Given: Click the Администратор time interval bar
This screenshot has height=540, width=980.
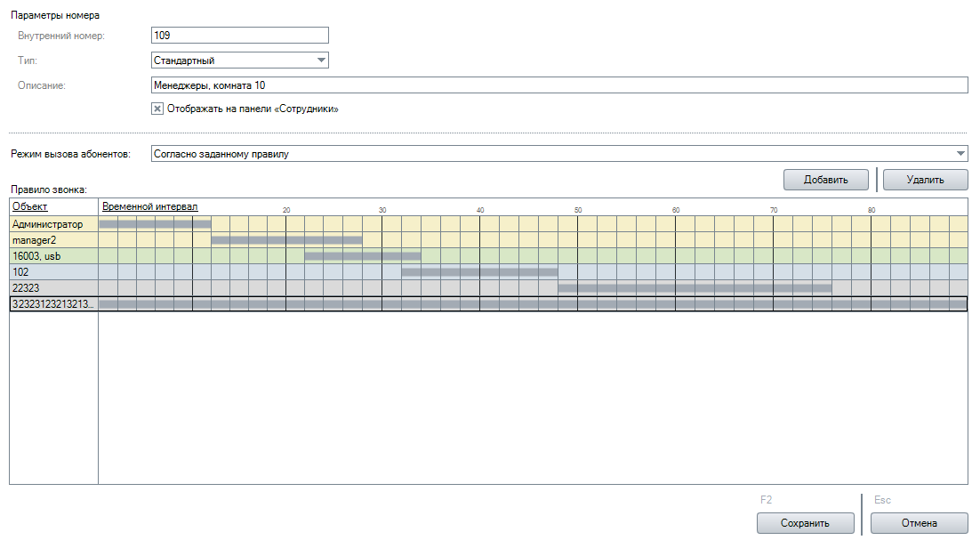Looking at the screenshot, I should coord(155,224).
